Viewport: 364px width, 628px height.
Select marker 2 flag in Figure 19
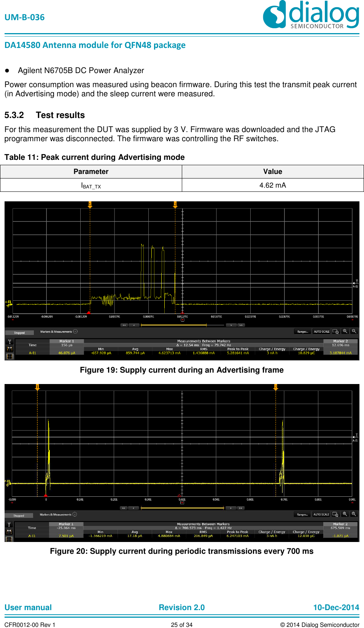point(175,205)
